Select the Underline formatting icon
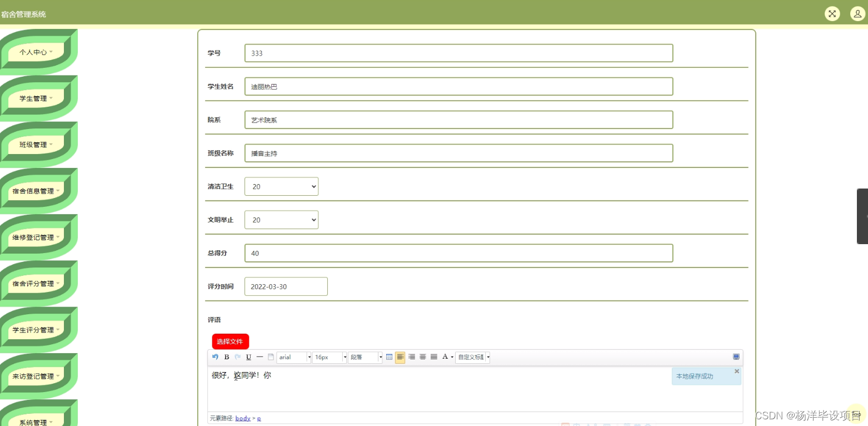This screenshot has height=426, width=868. [x=248, y=357]
